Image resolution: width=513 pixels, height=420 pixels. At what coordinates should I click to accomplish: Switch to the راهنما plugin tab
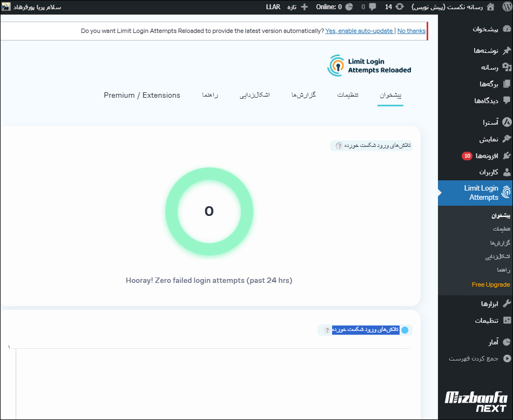pyautogui.click(x=210, y=95)
